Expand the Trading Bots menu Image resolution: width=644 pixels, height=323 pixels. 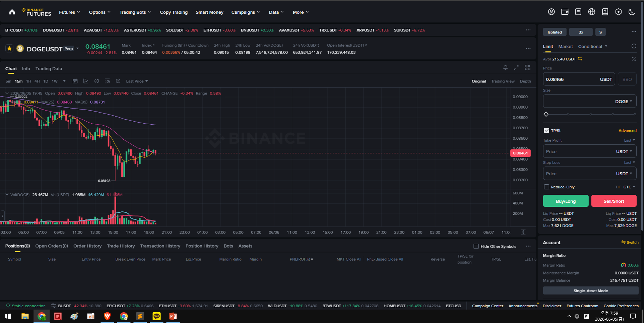[135, 12]
